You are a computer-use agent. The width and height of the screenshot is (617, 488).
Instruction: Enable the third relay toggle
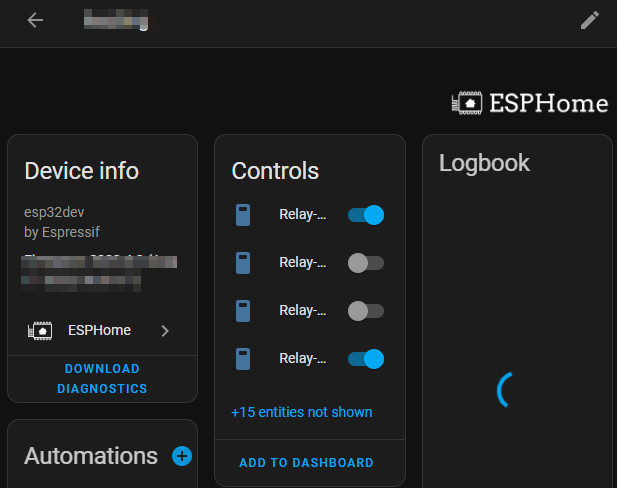click(x=365, y=311)
